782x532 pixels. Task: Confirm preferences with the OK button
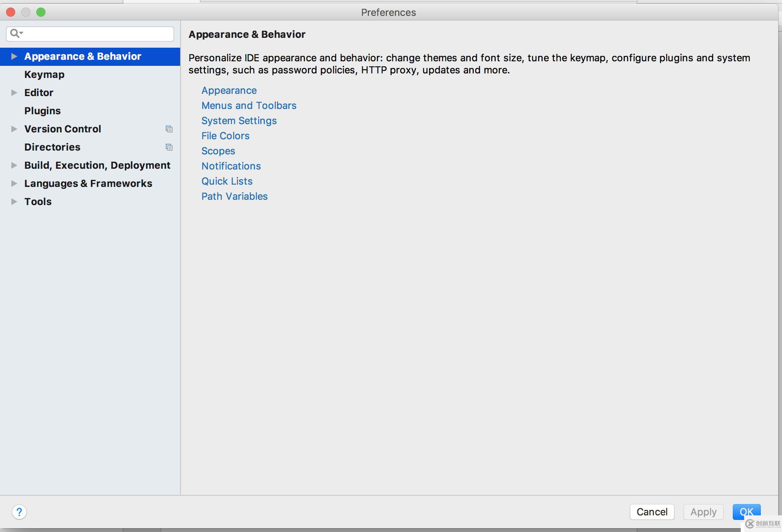pyautogui.click(x=746, y=512)
